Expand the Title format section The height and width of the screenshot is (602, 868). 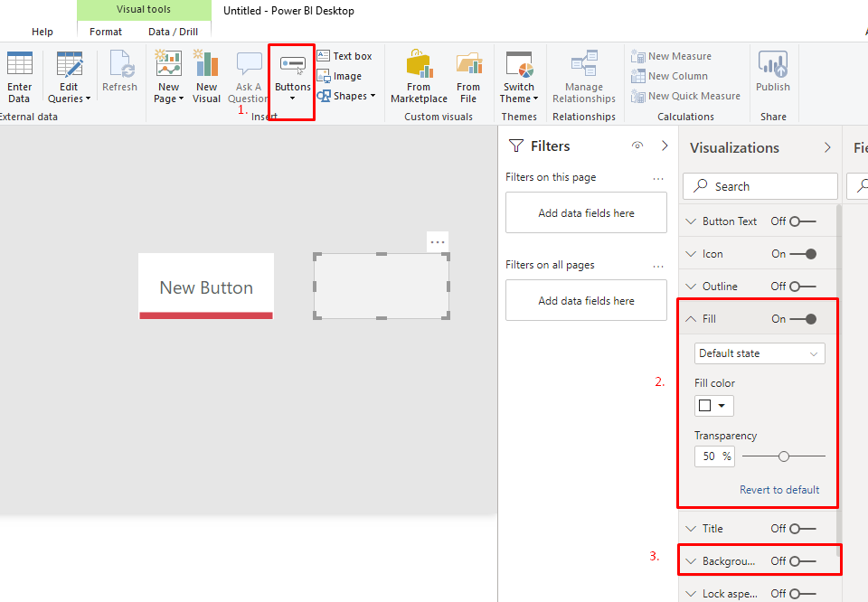click(690, 529)
